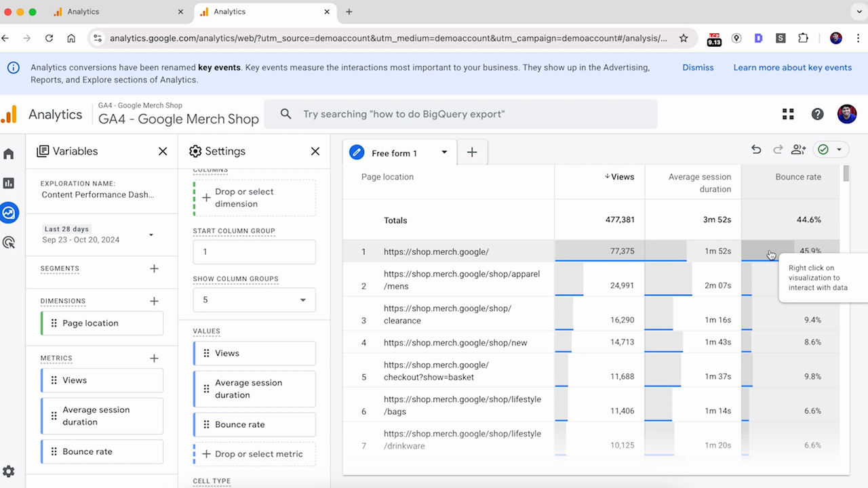Close the first Analytics browser tab

[180, 12]
